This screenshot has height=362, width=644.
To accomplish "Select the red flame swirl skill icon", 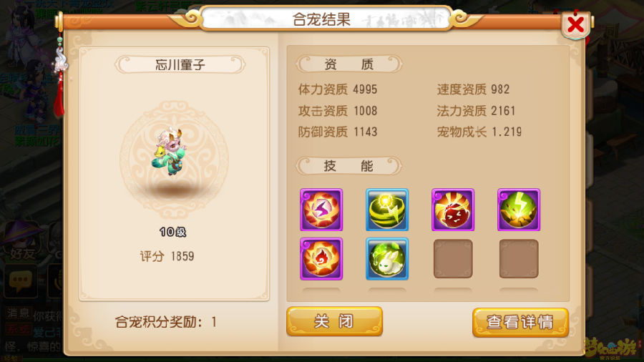I will tap(321, 259).
